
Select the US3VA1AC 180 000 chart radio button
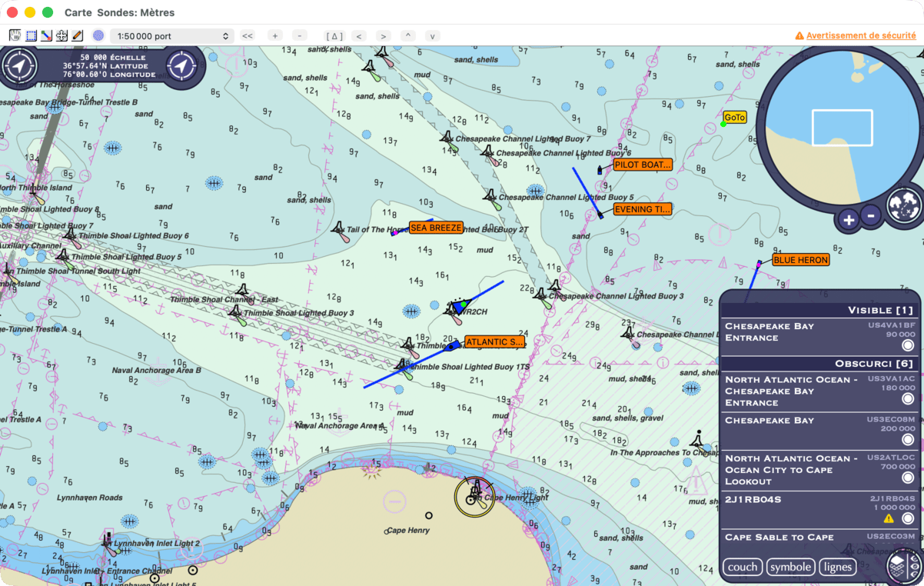[908, 398]
